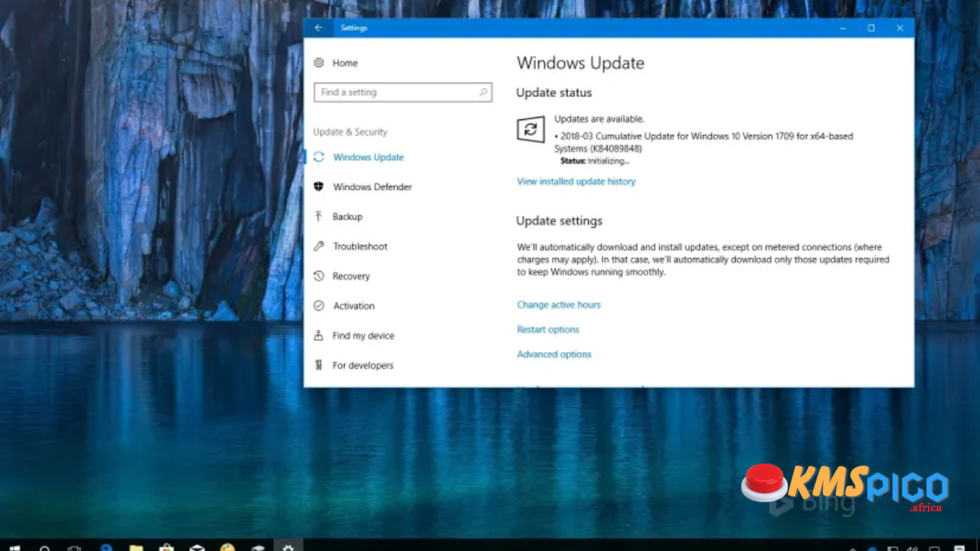Screen dimensions: 980x551
Task: Click the Update settings heading
Action: coord(559,220)
